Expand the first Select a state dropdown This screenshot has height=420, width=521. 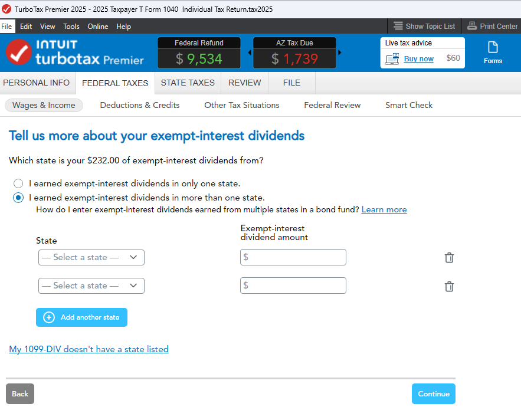(91, 258)
